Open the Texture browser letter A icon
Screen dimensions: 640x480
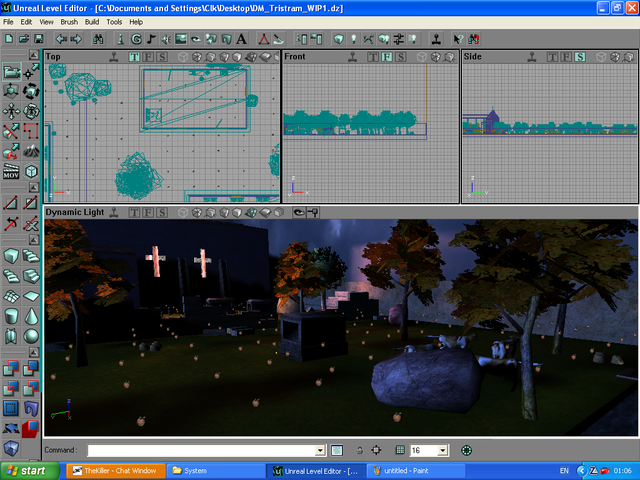click(241, 39)
